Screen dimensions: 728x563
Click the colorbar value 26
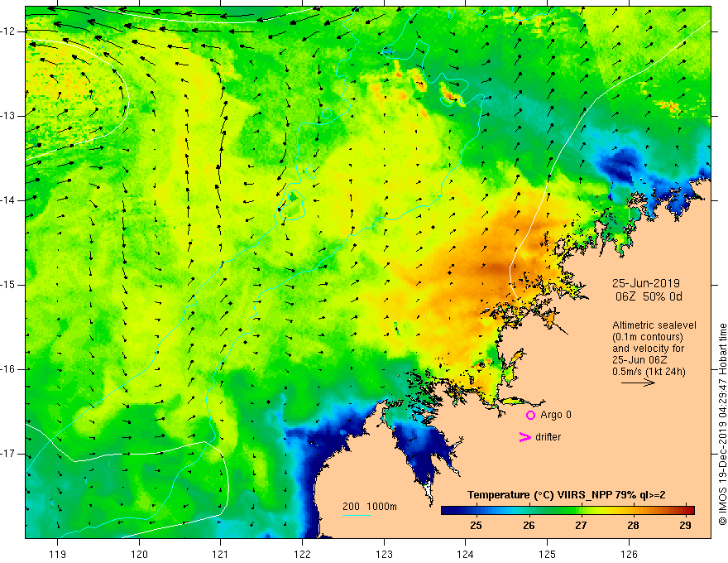[x=529, y=526]
